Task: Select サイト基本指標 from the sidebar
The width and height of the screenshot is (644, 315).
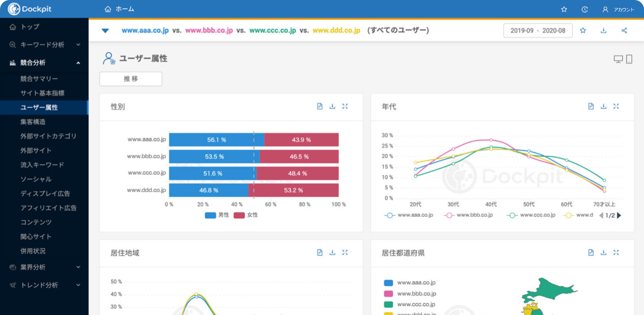Action: click(42, 93)
